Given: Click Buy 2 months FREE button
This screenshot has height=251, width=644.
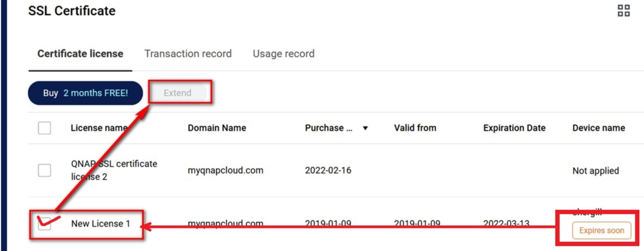Looking at the screenshot, I should click(86, 93).
